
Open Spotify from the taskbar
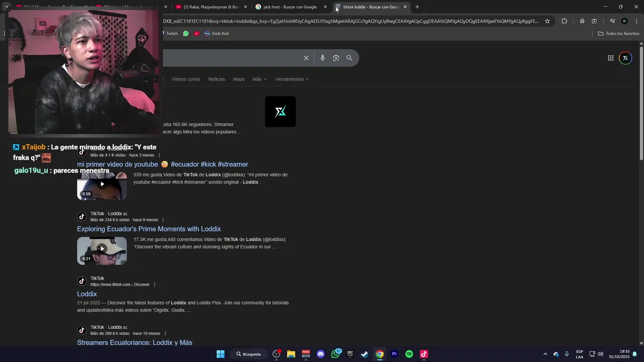click(409, 354)
